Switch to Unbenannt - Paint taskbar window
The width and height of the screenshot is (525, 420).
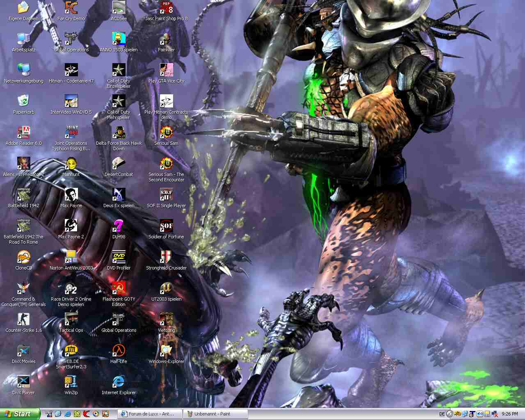[215, 414]
